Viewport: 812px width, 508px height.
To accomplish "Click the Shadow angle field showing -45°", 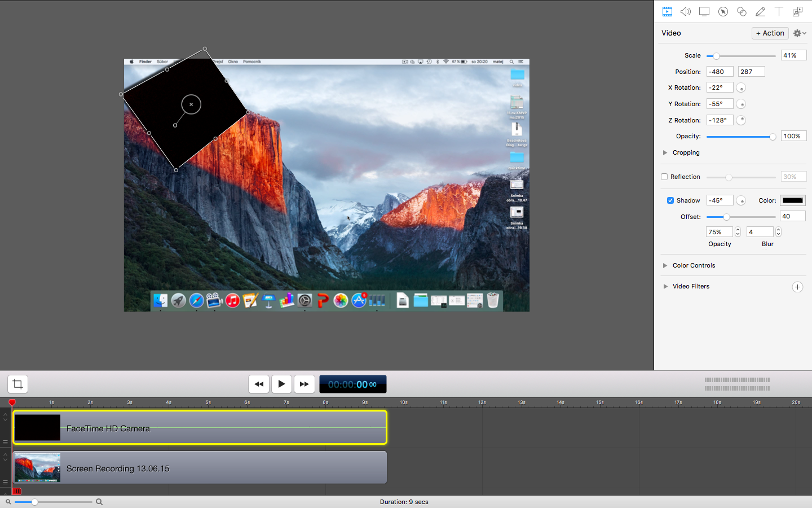I will click(x=720, y=200).
